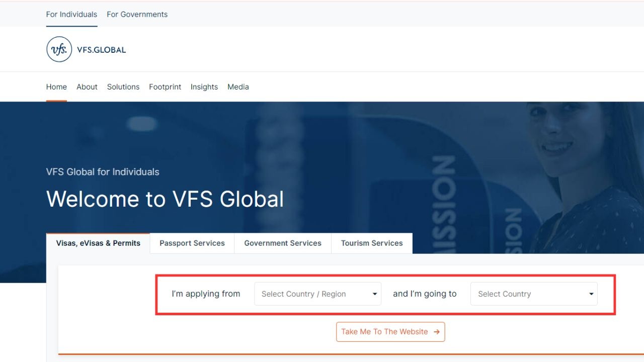Click the Welcome to VFS Global heading
Viewport: 644px width, 362px height.
click(165, 199)
